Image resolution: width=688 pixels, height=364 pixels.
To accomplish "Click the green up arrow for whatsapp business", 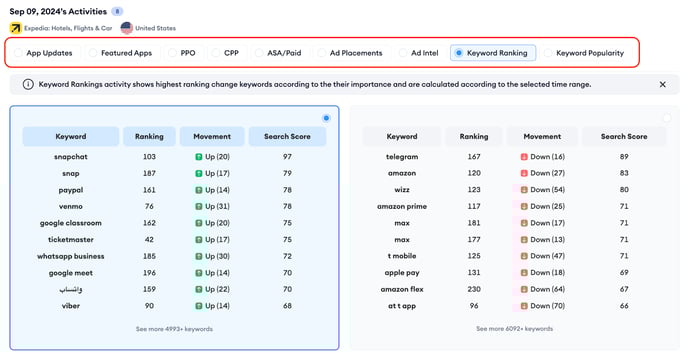I will pos(199,257).
